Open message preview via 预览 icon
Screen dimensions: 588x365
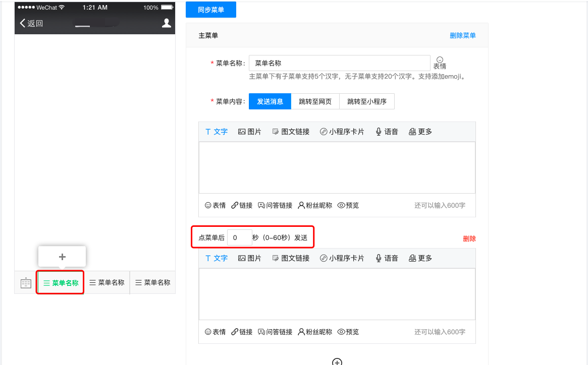click(x=348, y=205)
